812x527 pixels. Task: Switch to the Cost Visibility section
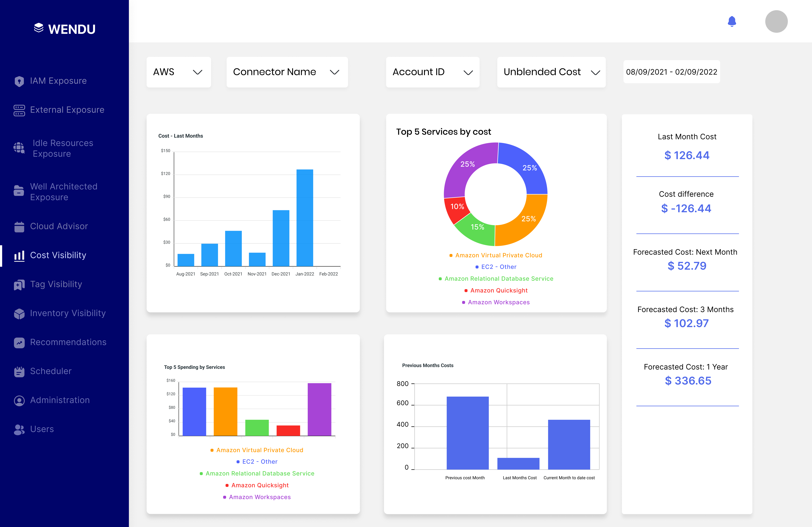pyautogui.click(x=58, y=255)
